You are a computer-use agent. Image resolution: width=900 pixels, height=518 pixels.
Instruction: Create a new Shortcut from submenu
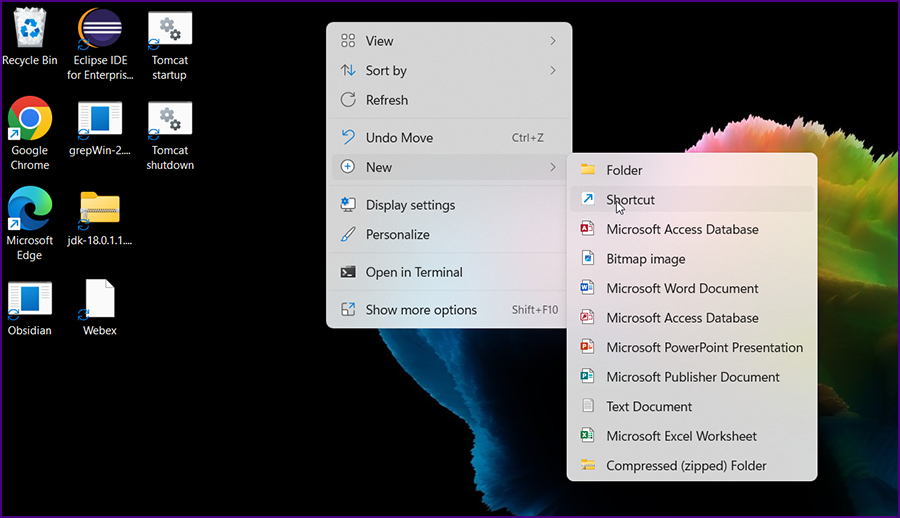(631, 200)
